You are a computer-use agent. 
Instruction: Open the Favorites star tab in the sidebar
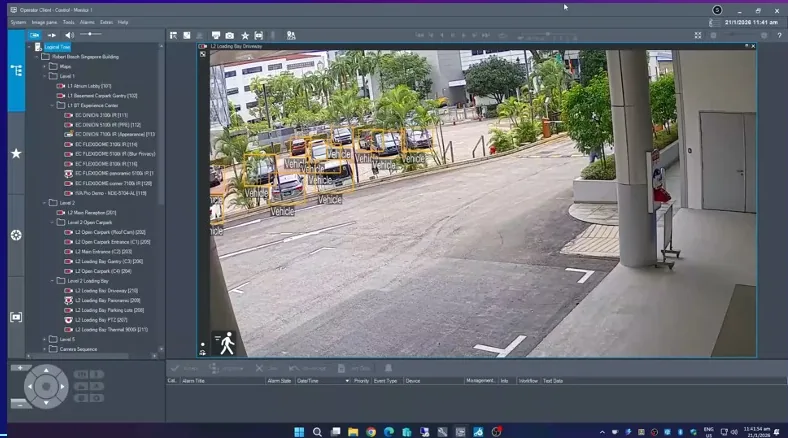click(x=16, y=153)
